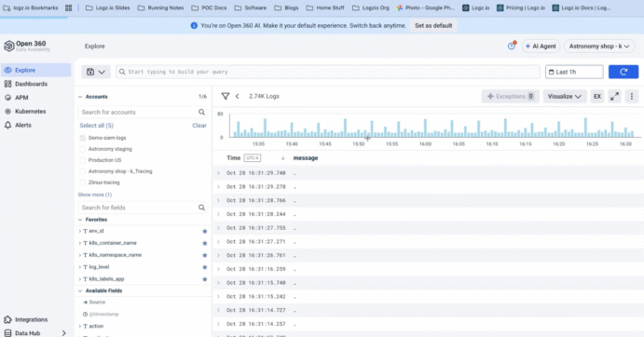This screenshot has height=337, width=644.
Task: Click the message column header
Action: [306, 158]
